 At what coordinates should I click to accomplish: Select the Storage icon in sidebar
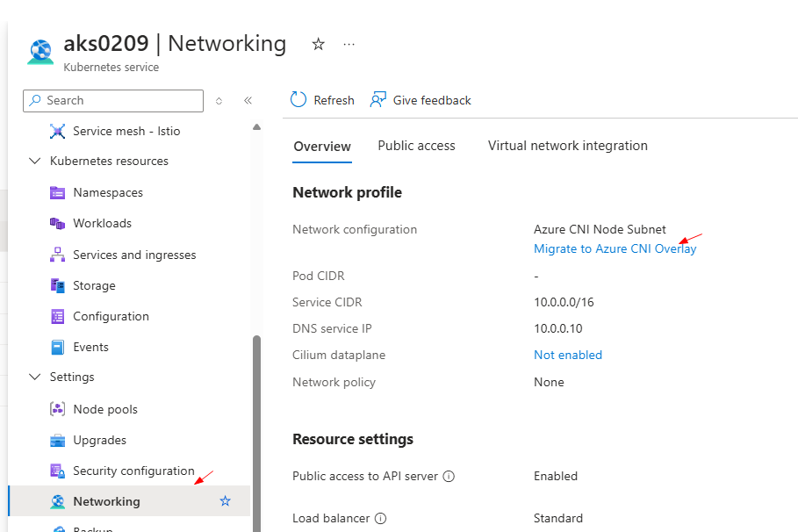click(58, 285)
